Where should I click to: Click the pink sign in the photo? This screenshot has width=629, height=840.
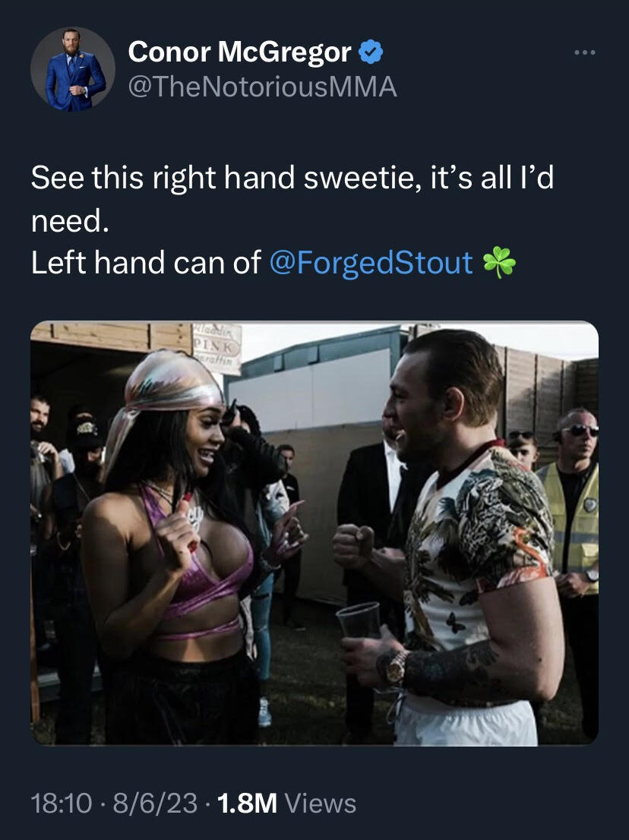(x=217, y=346)
